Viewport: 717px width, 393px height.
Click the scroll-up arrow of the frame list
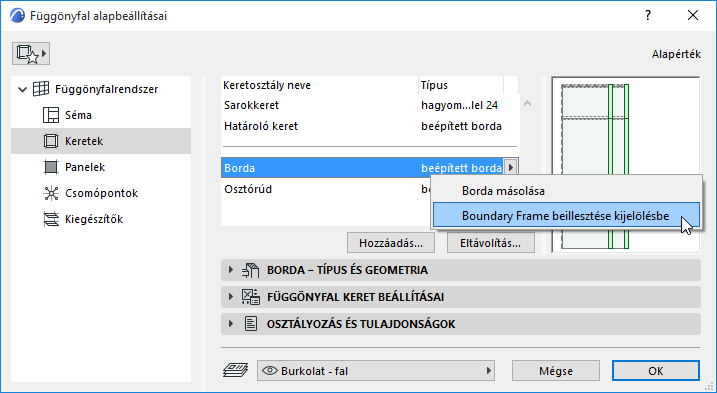[527, 103]
